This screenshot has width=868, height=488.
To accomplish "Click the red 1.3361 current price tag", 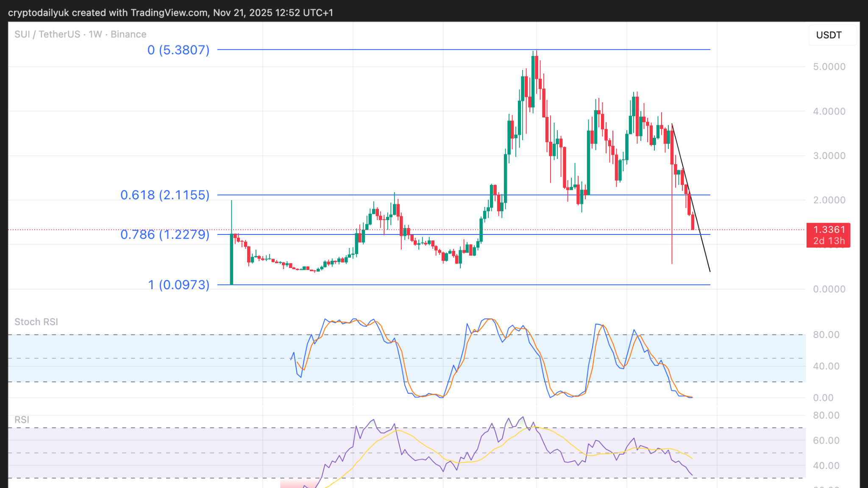I will 829,230.
